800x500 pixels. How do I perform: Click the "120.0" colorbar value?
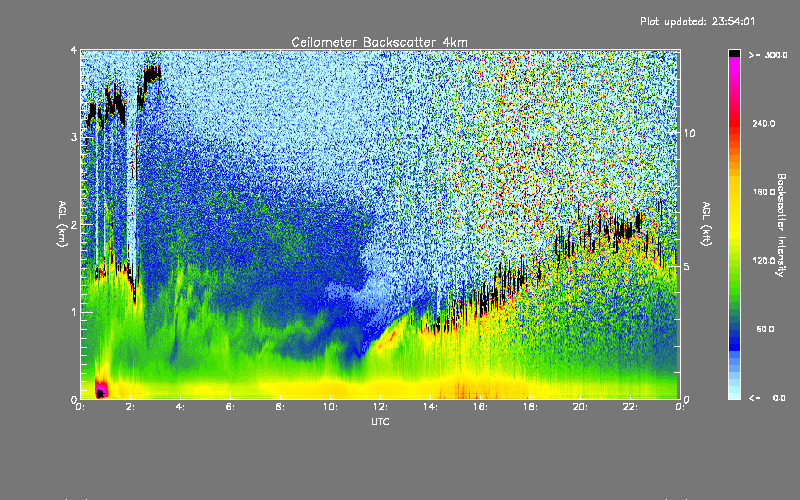pos(764,260)
